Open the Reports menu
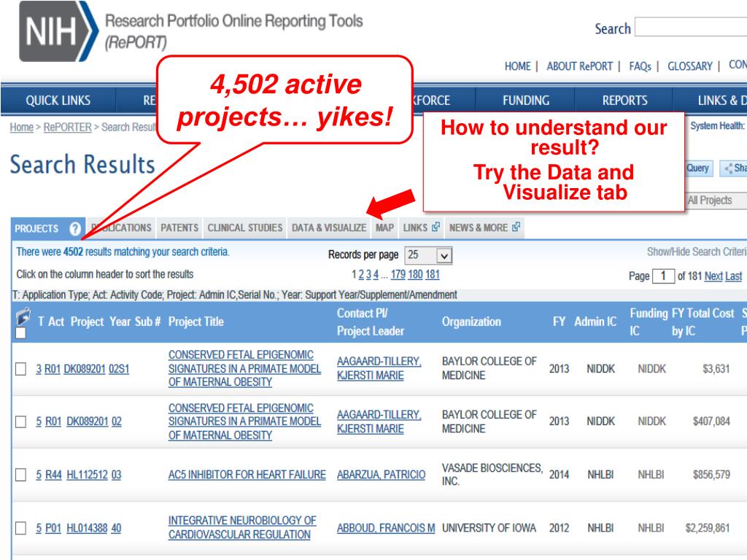Screen dimensions: 747x560 [624, 101]
